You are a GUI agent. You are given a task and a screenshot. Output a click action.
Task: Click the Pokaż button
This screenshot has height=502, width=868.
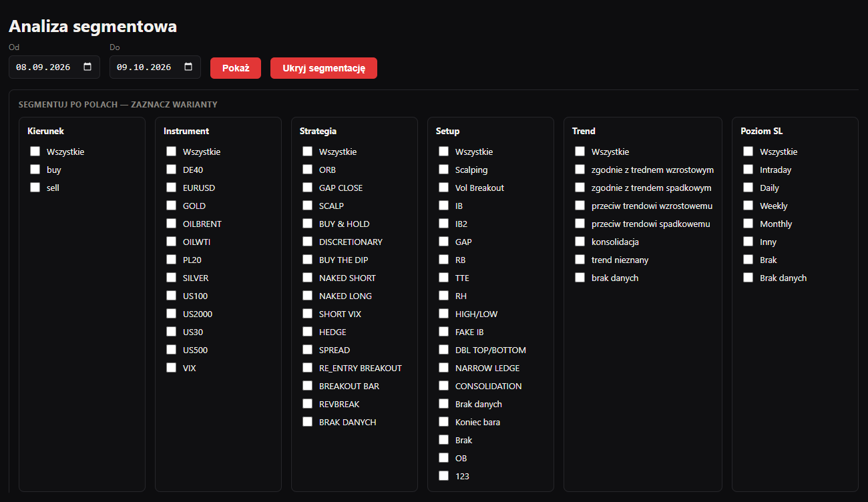(236, 68)
